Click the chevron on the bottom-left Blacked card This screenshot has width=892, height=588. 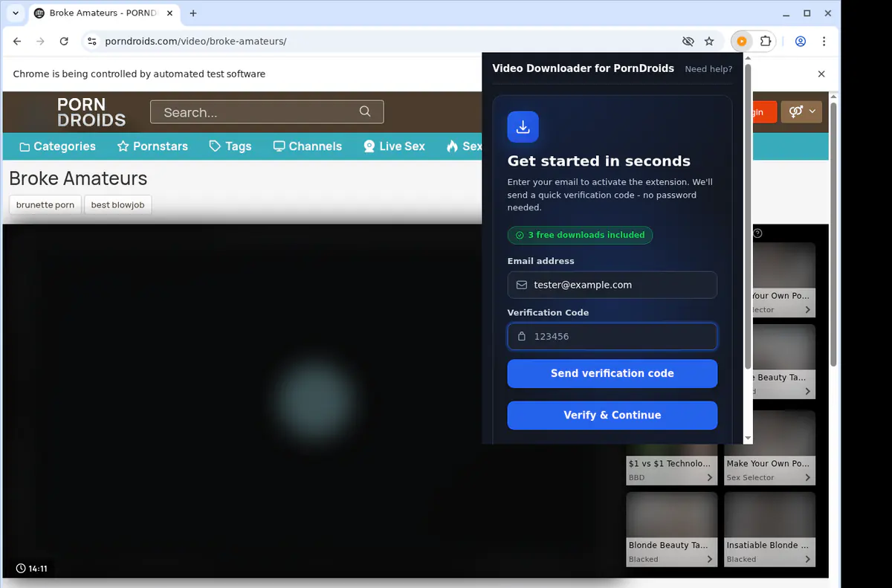pos(710,560)
